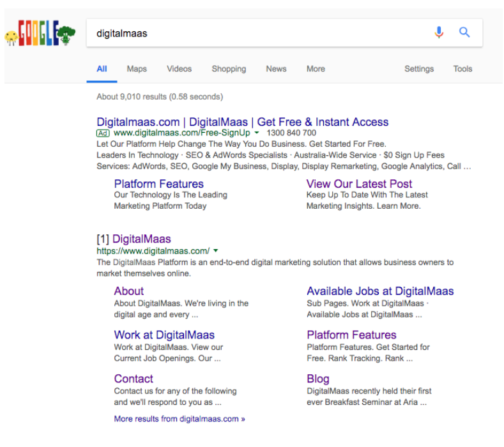Image resolution: width=504 pixels, height=447 pixels.
Task: Switch to the Videos tab
Action: coord(179,69)
